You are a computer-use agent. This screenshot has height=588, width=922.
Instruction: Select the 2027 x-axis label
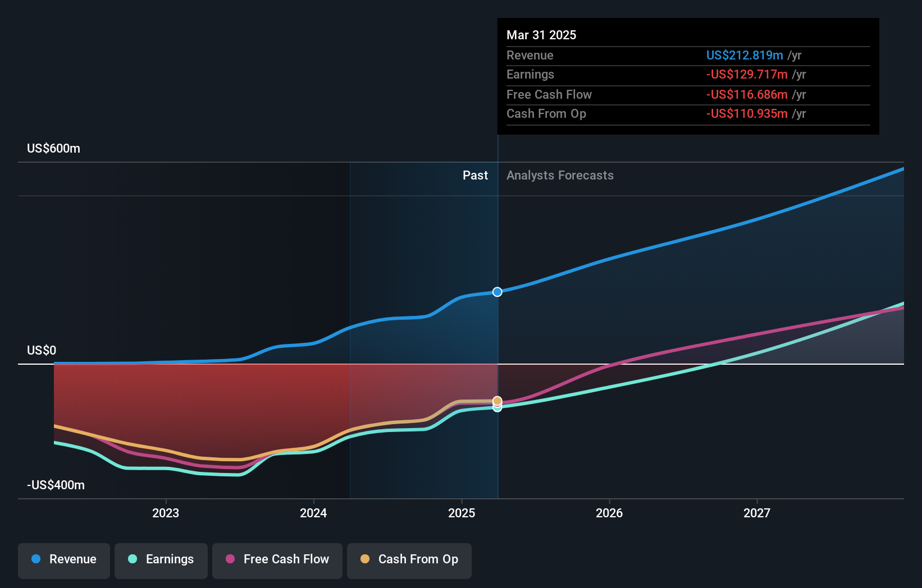click(x=757, y=513)
